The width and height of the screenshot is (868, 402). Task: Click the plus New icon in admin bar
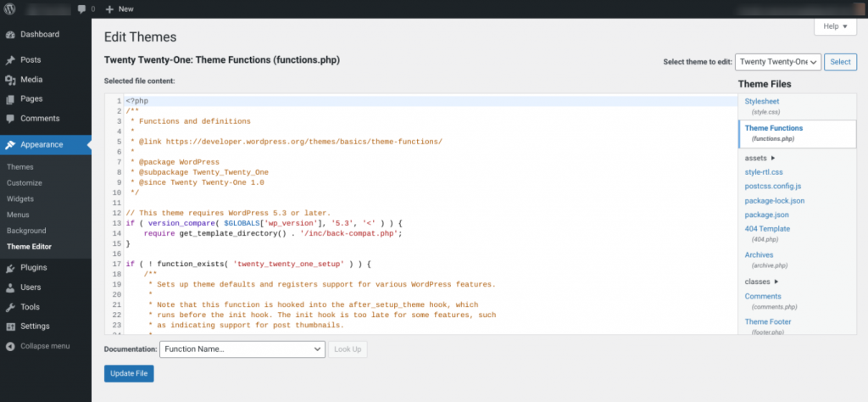tap(109, 8)
